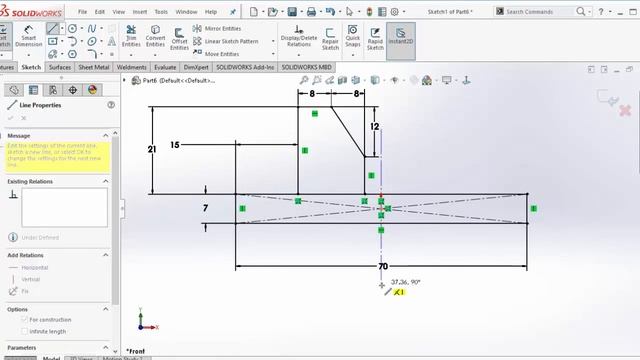Open the Edit menu
This screenshot has height=360, width=640.
coord(100,12)
